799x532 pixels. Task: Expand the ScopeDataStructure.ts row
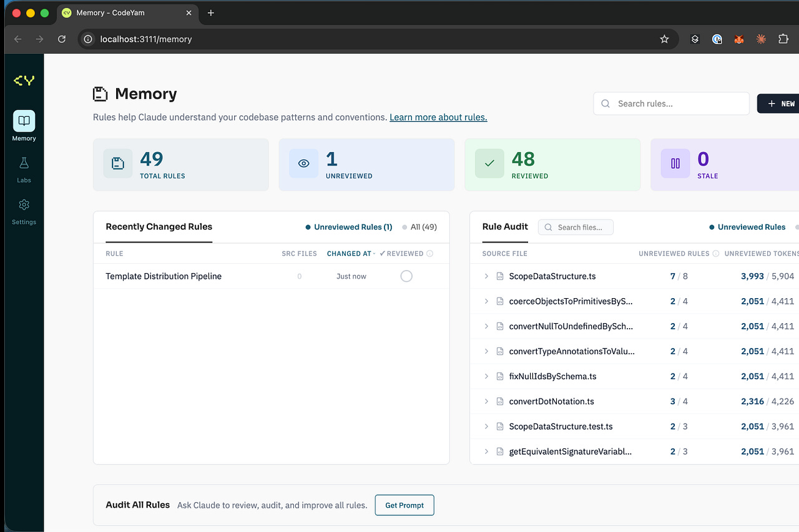(486, 276)
